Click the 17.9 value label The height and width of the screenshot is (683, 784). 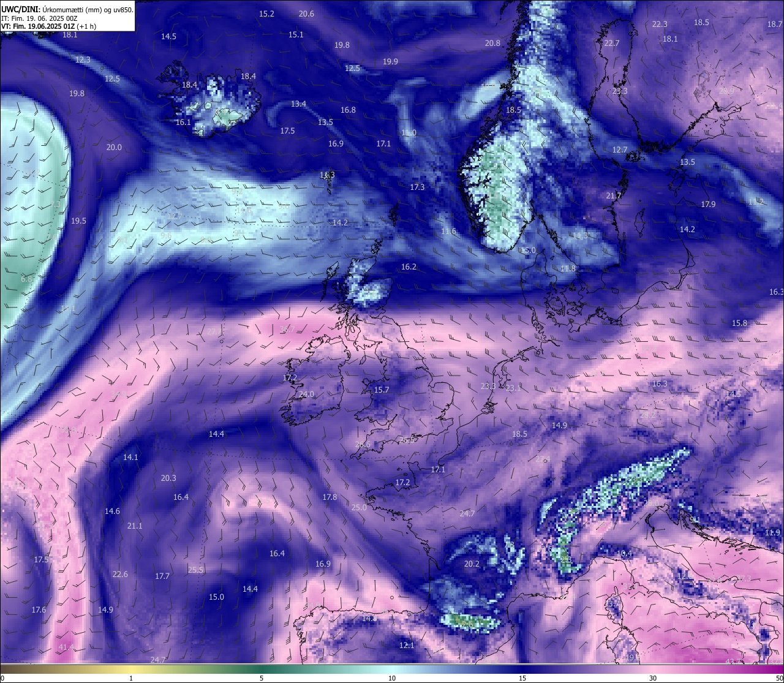click(x=708, y=204)
